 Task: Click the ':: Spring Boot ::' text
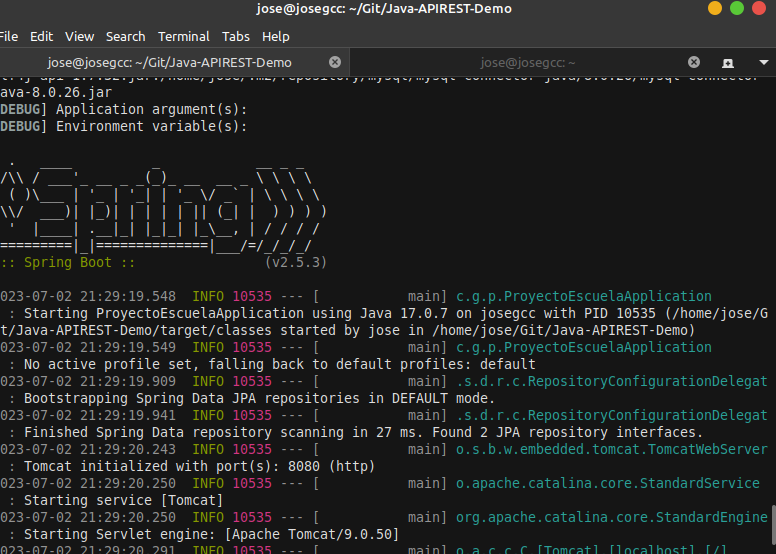68,262
